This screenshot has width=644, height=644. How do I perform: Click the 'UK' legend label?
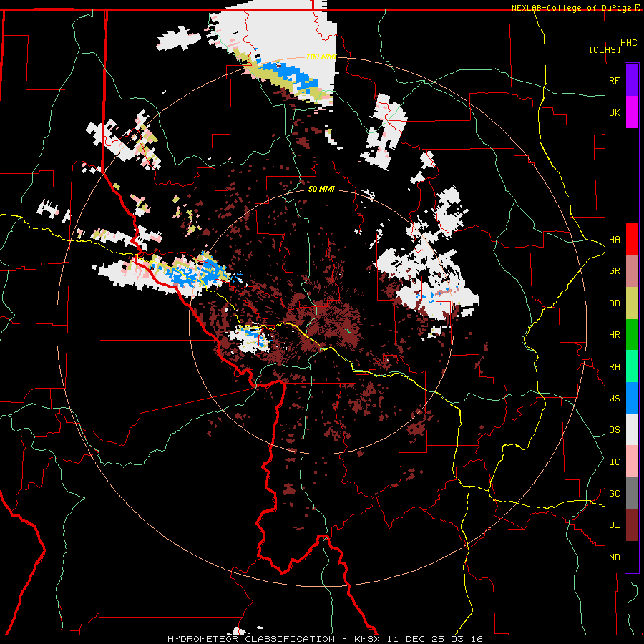pos(614,112)
